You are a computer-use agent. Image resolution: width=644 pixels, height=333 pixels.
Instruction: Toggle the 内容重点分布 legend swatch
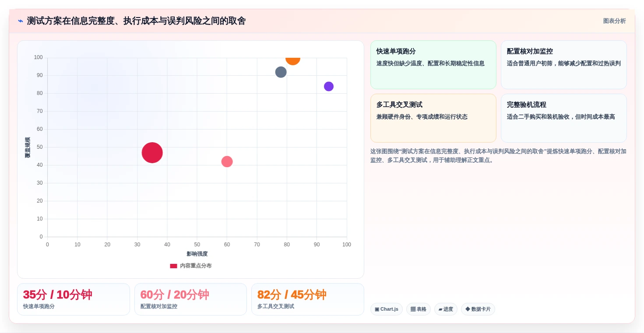click(173, 266)
